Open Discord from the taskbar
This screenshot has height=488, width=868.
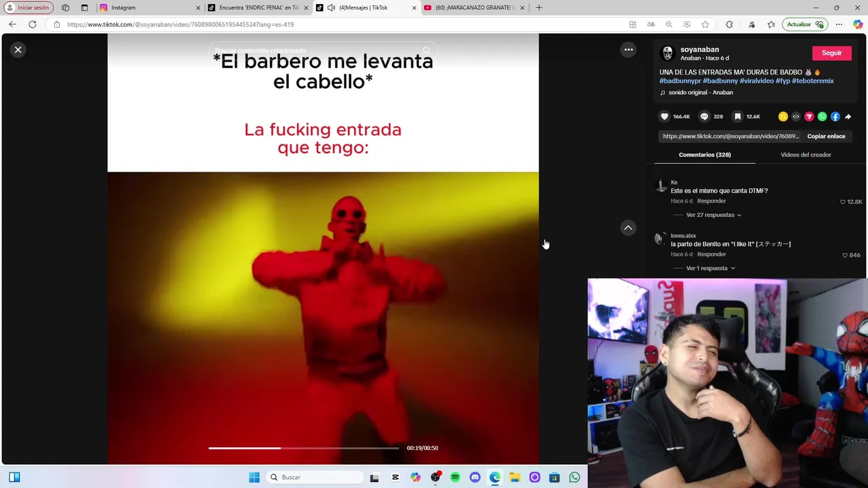tap(475, 477)
